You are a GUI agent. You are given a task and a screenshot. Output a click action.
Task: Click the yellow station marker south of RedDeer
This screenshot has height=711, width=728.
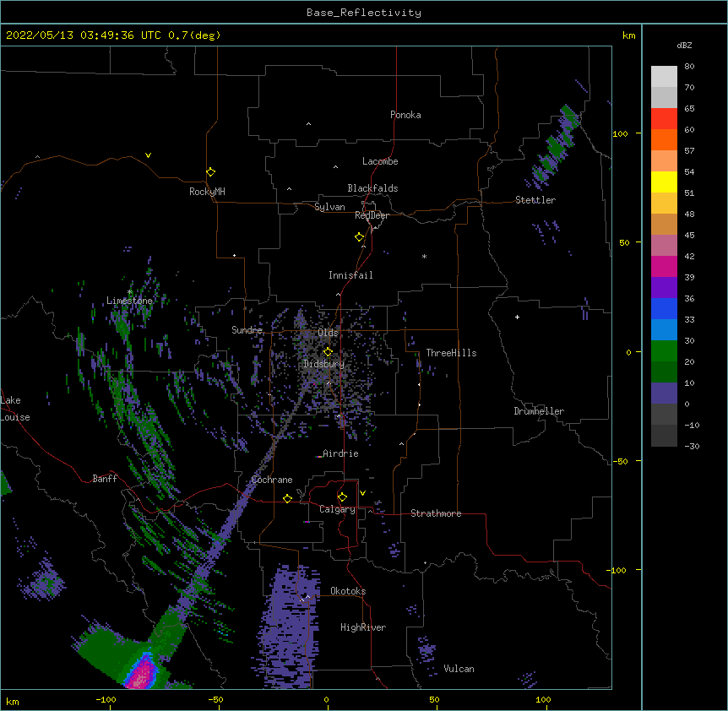[359, 237]
